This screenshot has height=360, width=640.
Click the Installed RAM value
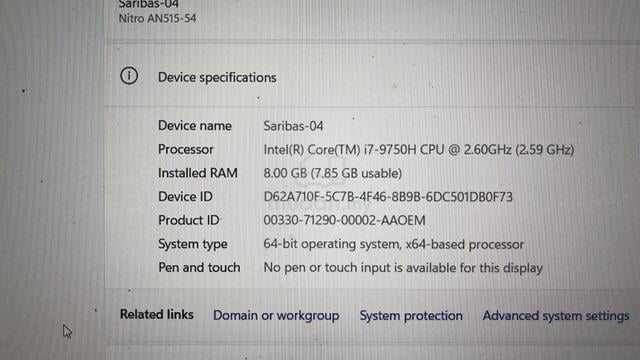333,173
